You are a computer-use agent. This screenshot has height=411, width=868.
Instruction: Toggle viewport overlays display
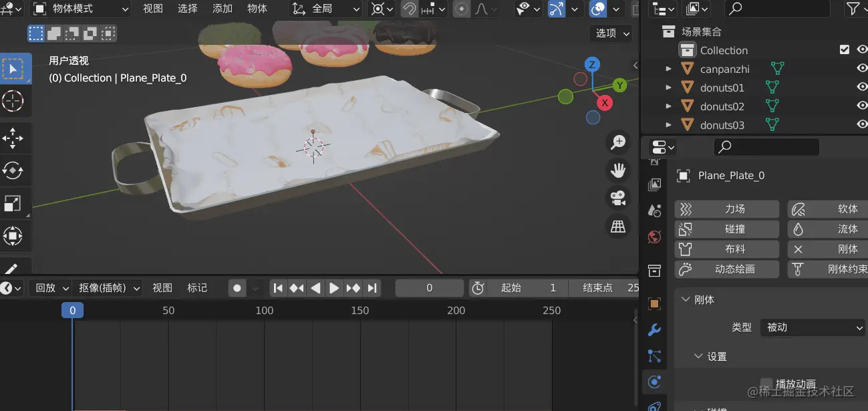click(599, 9)
